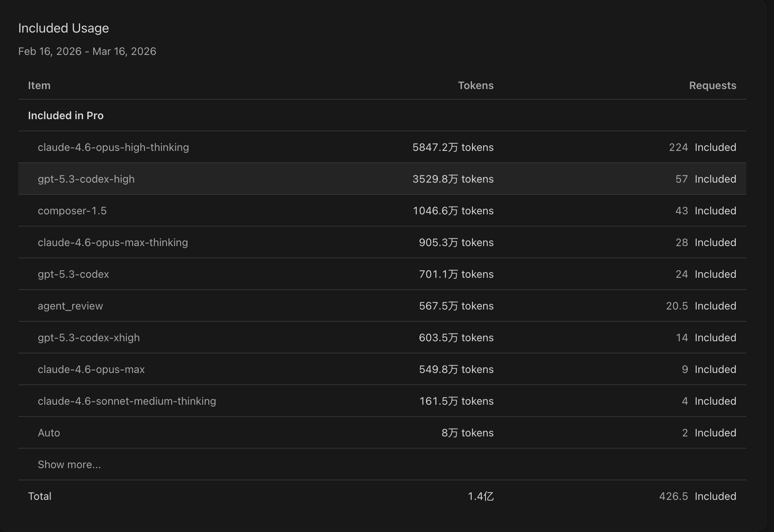This screenshot has height=532, width=774.
Task: Select the gpt-5.3-codex-high model name
Action: coord(86,179)
